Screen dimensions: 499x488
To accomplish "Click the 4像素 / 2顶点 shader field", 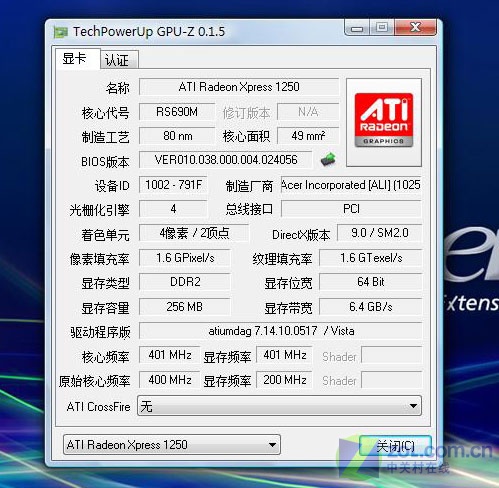I will tap(194, 233).
